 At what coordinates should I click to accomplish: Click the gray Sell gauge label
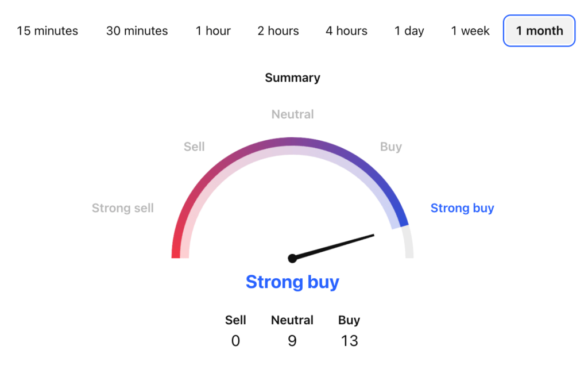point(194,147)
